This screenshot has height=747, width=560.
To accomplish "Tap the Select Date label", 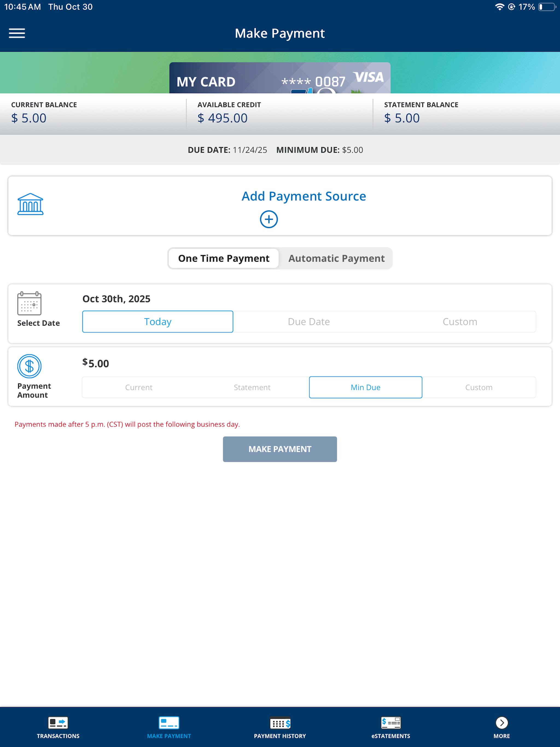I will 39,323.
